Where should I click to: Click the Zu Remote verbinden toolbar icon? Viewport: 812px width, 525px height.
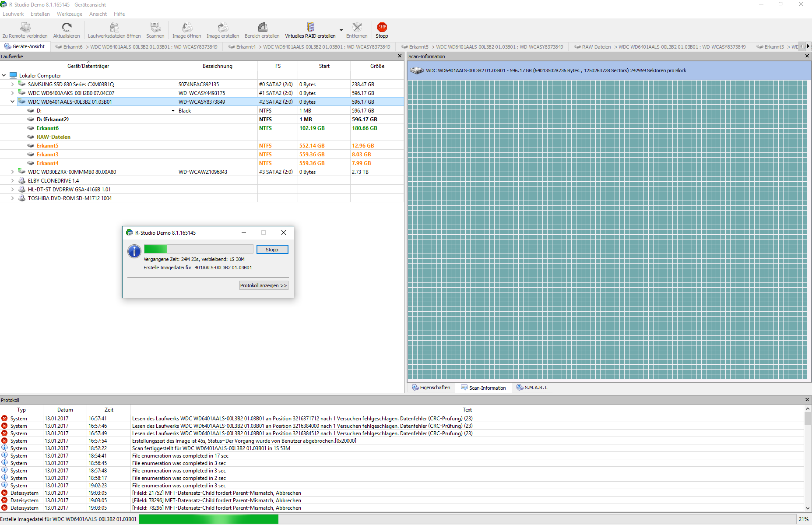tap(25, 27)
